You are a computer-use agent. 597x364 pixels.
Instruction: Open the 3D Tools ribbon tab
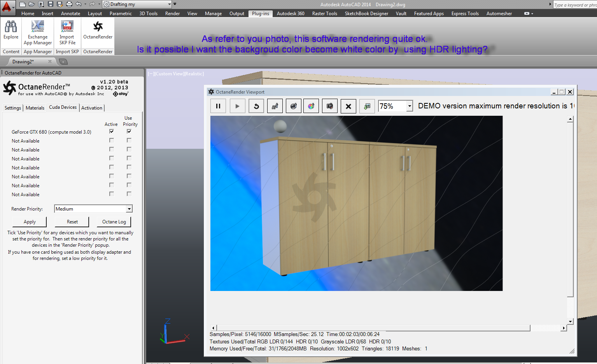pos(149,14)
